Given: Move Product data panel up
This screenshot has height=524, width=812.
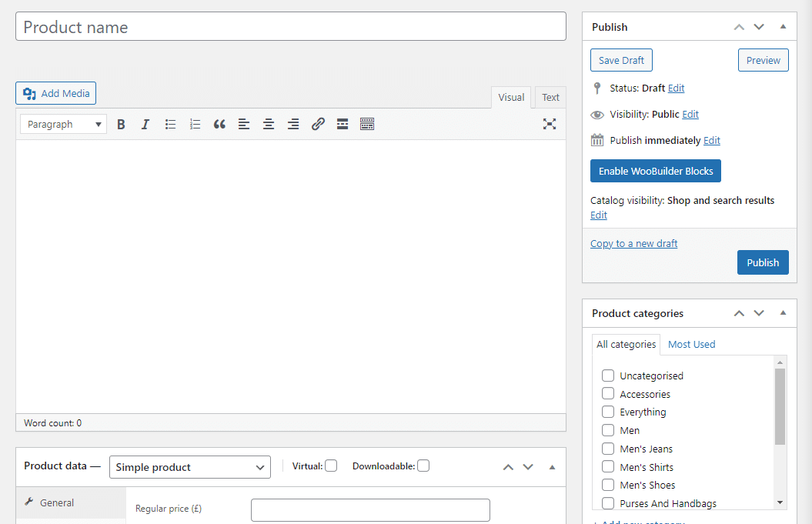Looking at the screenshot, I should tap(508, 467).
